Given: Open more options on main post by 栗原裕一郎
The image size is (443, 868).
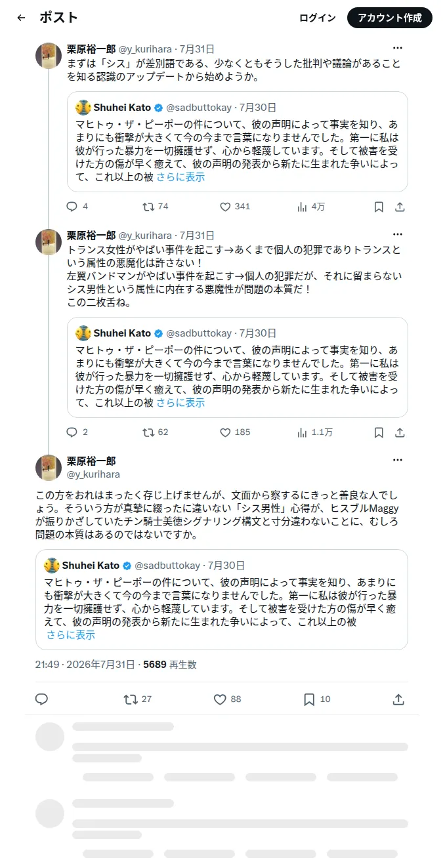Looking at the screenshot, I should point(398,461).
